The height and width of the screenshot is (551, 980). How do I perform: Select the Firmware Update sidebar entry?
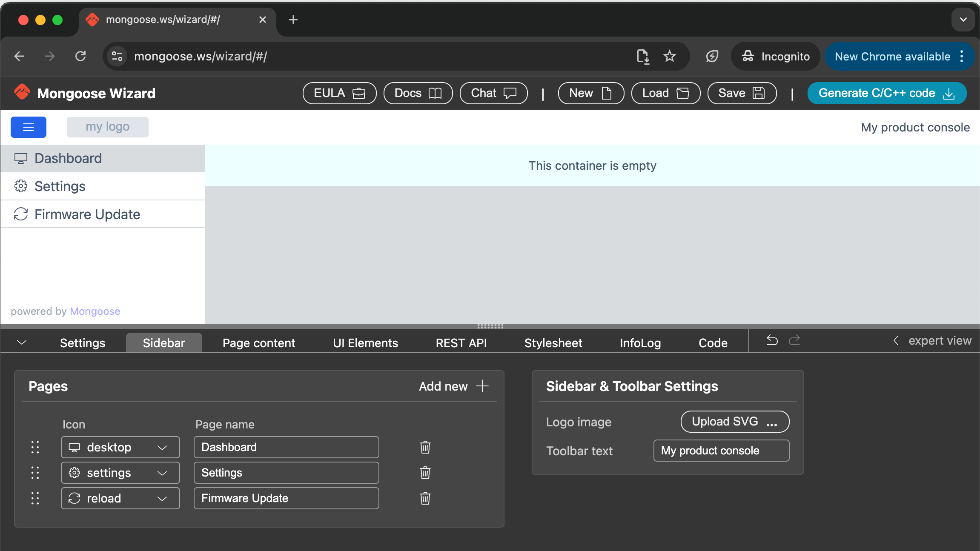pyautogui.click(x=87, y=214)
